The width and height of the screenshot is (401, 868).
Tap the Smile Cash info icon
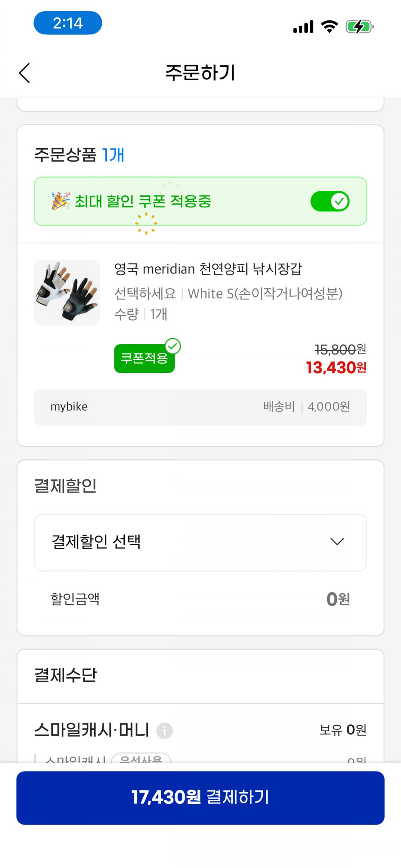[x=164, y=731]
